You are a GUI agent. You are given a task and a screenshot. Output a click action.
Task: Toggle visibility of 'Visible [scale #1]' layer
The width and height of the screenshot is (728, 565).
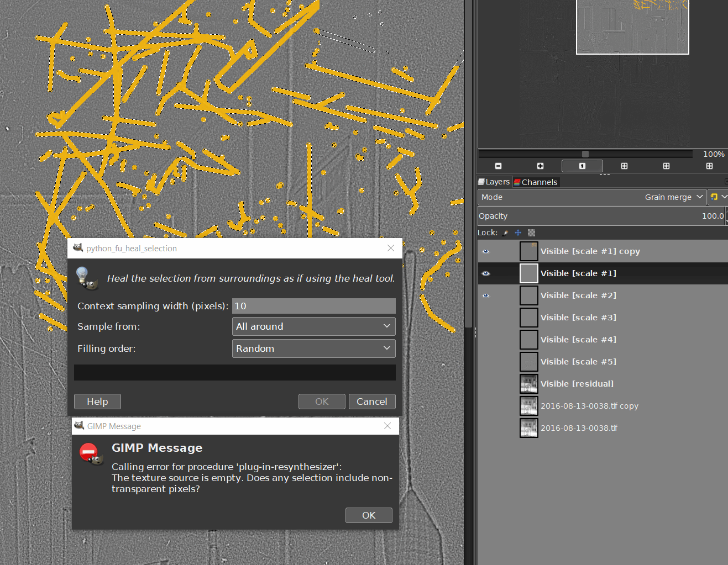[486, 273]
